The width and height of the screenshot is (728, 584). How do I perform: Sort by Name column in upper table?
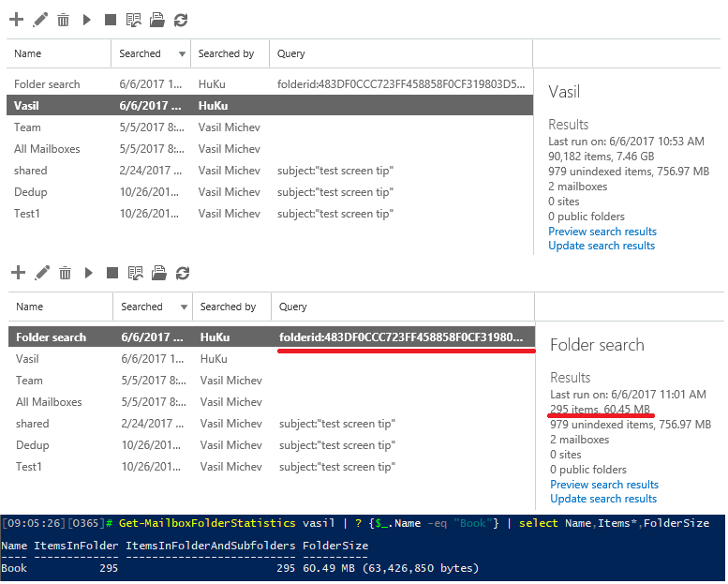[27, 53]
